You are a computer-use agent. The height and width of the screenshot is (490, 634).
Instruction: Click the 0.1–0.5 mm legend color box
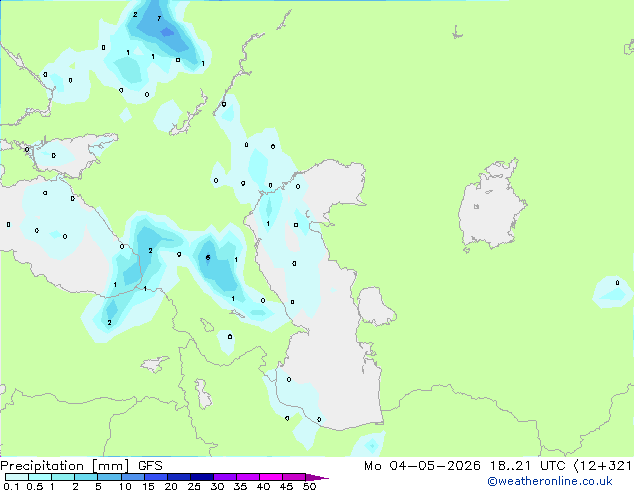(x=17, y=477)
